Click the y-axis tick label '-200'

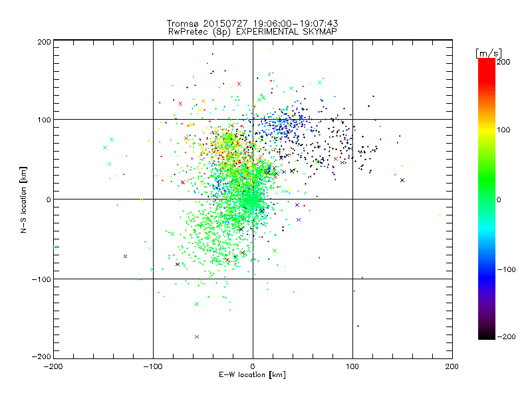41,357
